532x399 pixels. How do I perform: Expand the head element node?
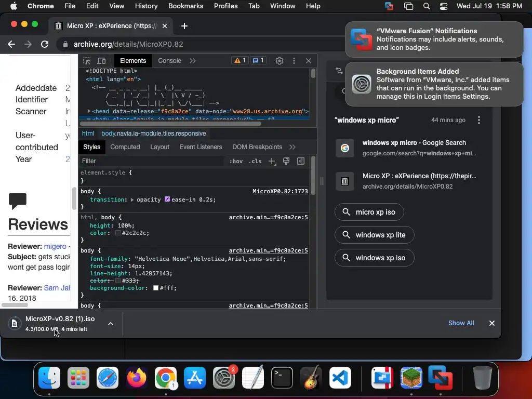tap(89, 111)
